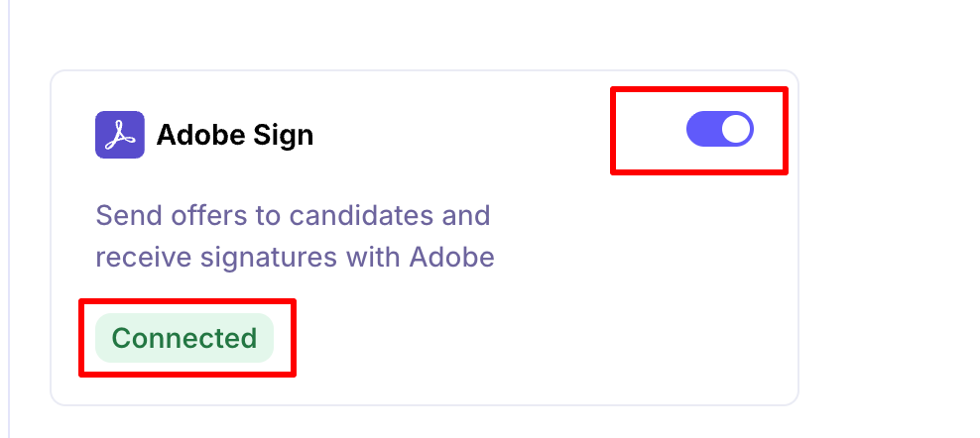Image resolution: width=980 pixels, height=438 pixels.
Task: Select the Adobe Sign app icon
Action: tap(120, 135)
